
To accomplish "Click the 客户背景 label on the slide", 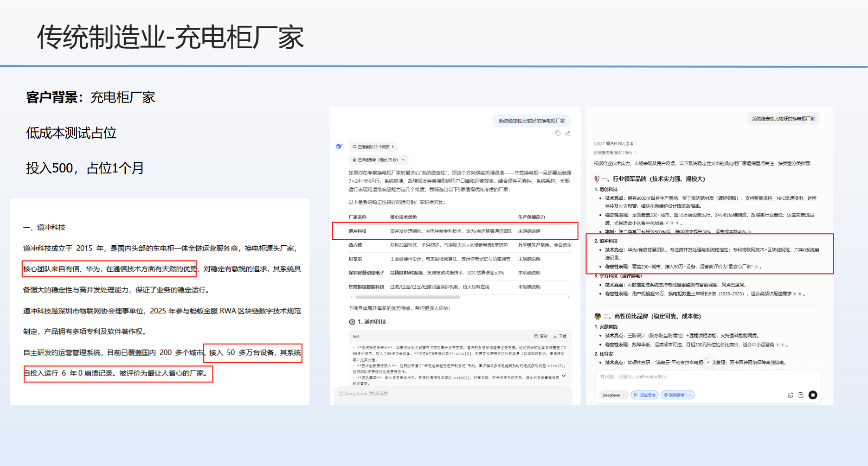I will point(54,97).
